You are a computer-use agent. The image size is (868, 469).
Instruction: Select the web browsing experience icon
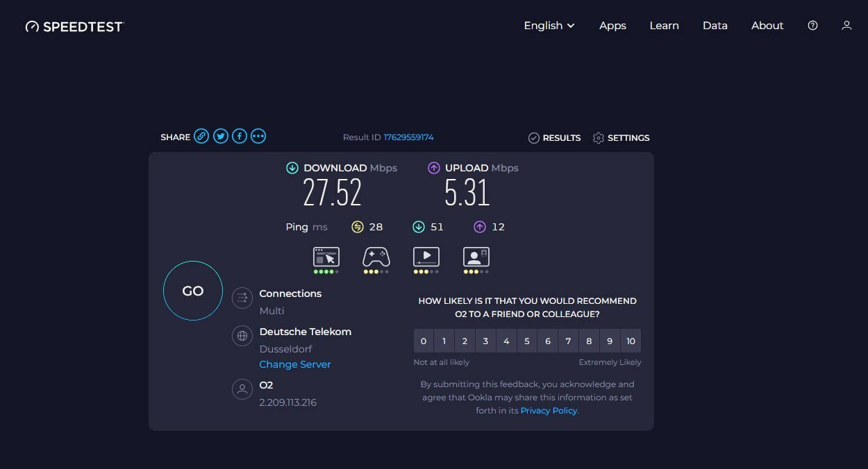326,257
